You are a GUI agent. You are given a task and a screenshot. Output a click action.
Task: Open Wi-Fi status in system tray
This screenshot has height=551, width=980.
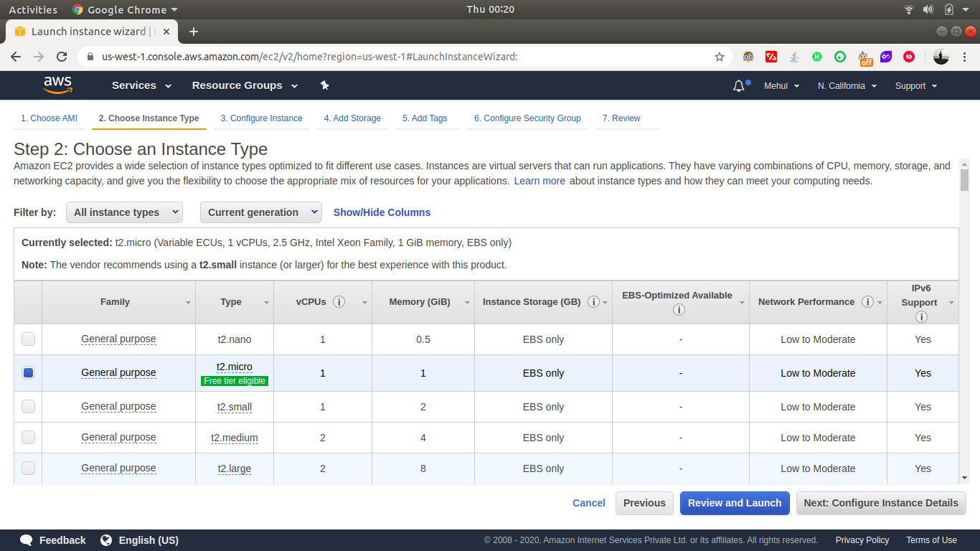[x=909, y=9]
